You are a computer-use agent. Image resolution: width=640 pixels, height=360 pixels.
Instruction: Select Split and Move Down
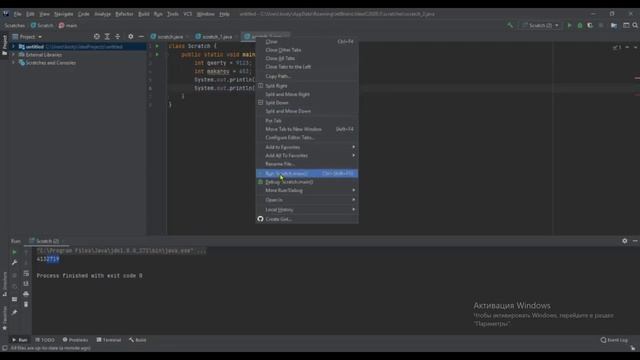pyautogui.click(x=307, y=111)
